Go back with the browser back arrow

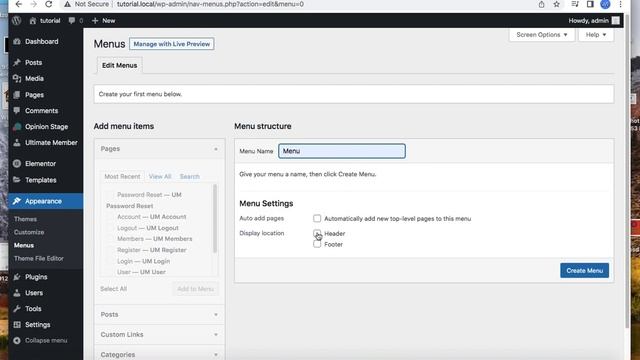point(18,4)
